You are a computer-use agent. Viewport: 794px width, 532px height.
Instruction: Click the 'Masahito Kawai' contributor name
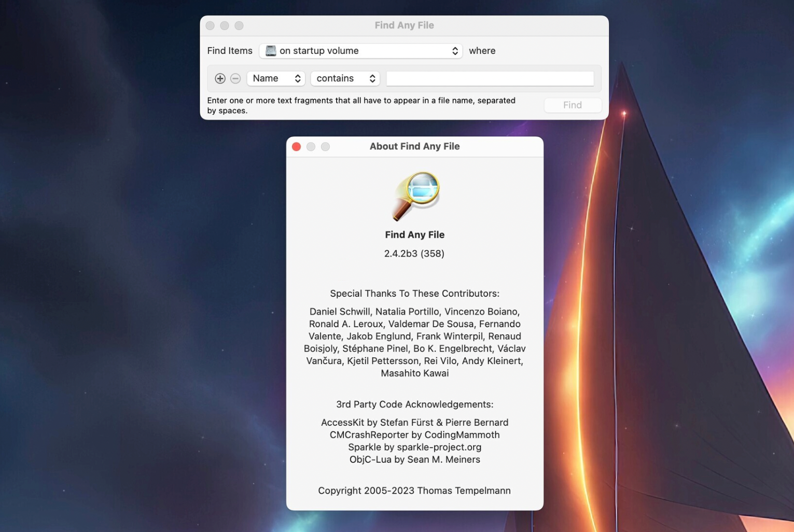coord(415,373)
